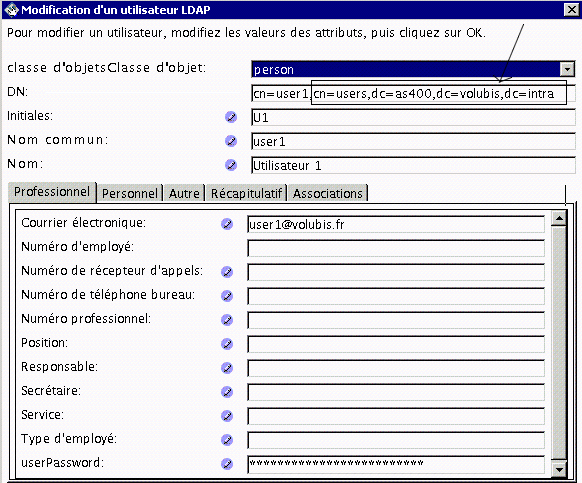The height and width of the screenshot is (483, 582).
Task: Open the Autre tab
Action: tap(184, 193)
